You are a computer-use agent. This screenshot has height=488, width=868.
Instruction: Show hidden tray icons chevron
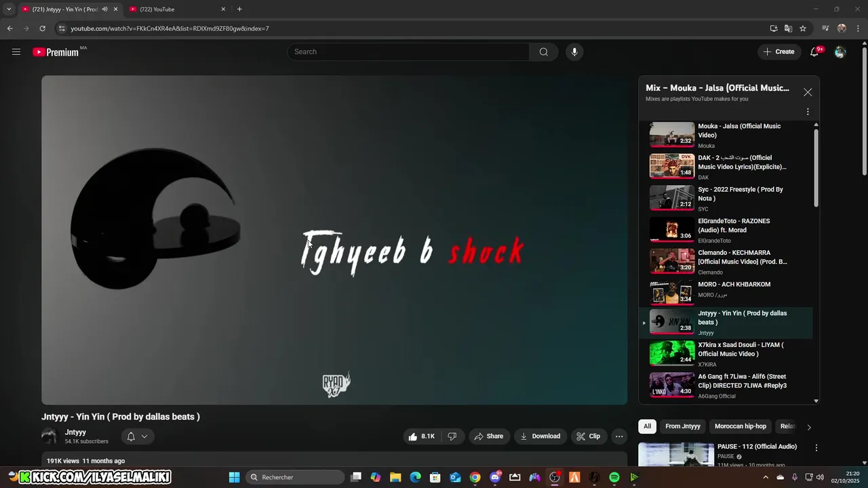click(766, 477)
